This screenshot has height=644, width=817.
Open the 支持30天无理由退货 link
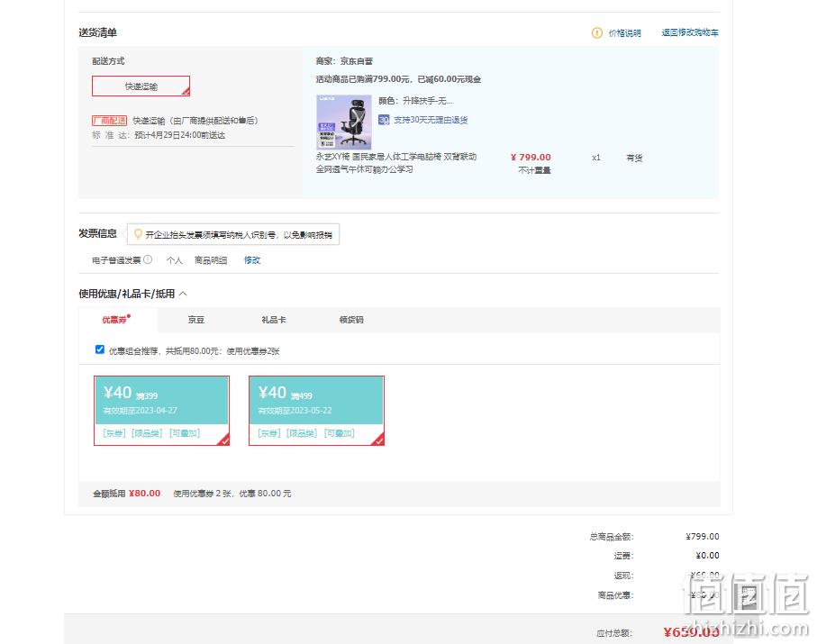[431, 120]
